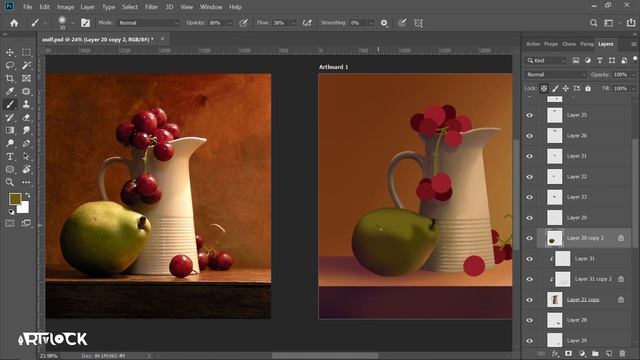Screen dimensions: 640x360
Task: Add a layer mask from the Layers panel footer
Action: (568, 353)
